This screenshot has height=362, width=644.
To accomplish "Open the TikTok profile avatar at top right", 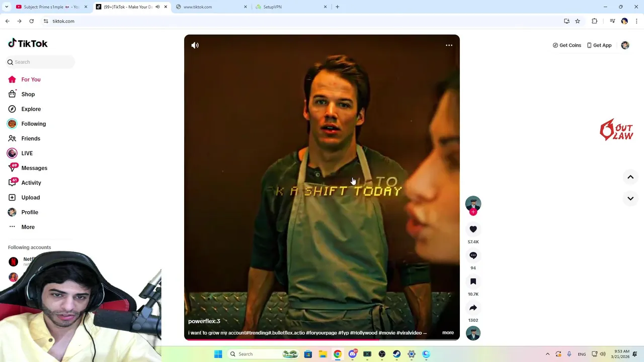I will point(625,45).
